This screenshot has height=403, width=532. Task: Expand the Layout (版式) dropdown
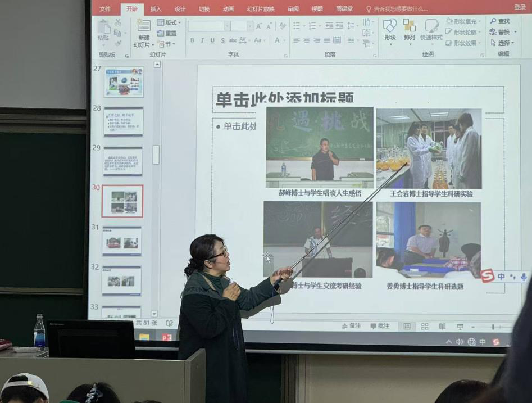(x=169, y=22)
